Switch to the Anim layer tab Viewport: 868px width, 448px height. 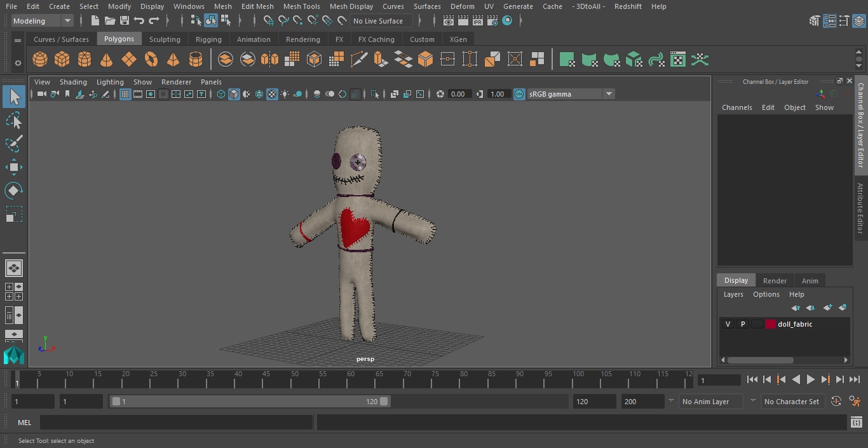click(x=810, y=281)
